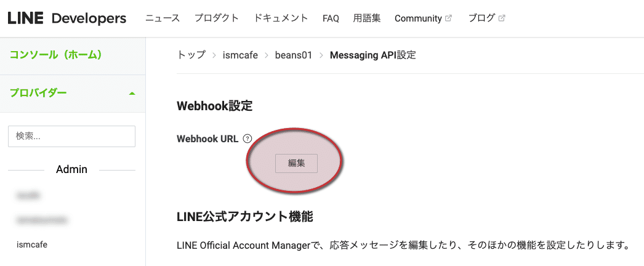Image resolution: width=644 pixels, height=266 pixels.
Task: Click the Webhook URL help icon
Action: coord(248,139)
